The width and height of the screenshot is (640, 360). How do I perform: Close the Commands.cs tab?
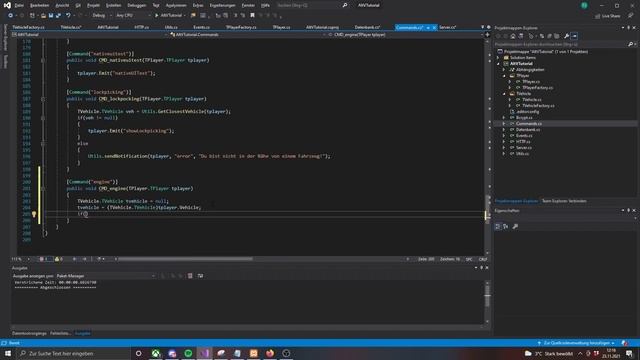click(x=434, y=27)
